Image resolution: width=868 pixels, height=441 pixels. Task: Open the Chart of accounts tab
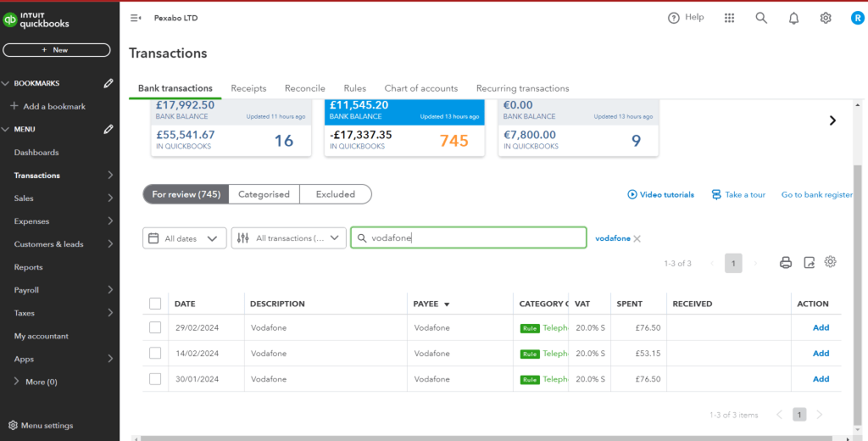[421, 88]
